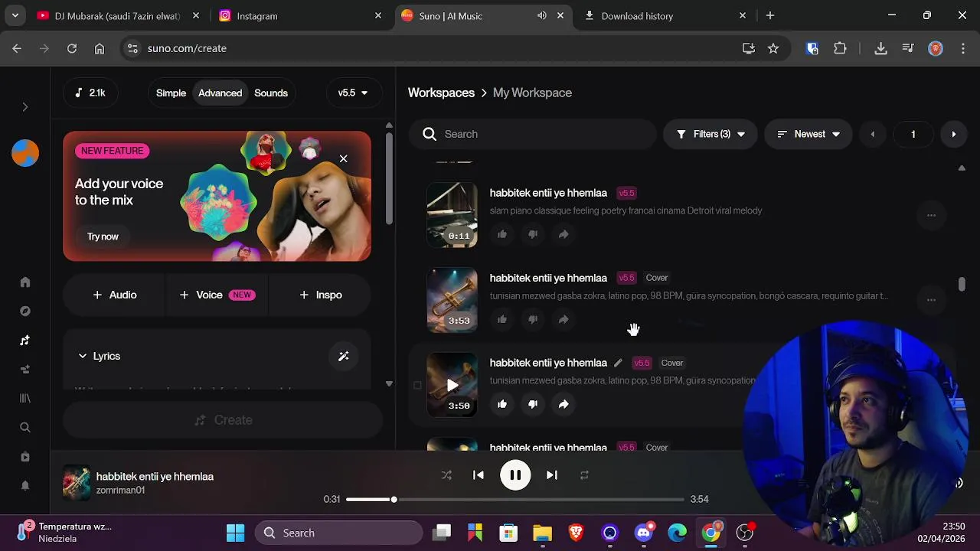Viewport: 980px width, 551px height.
Task: Open Create via sidebar music sparkle icon
Action: 25,341
